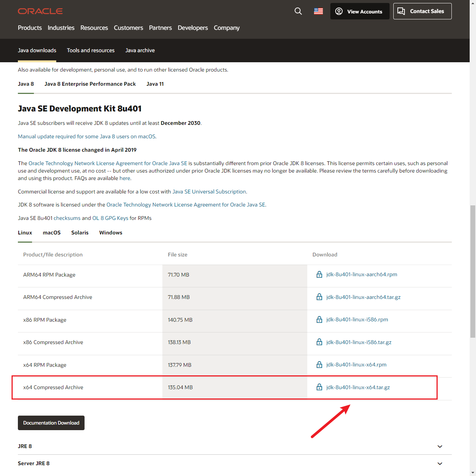Click the JRE 8 section heading
Screen dimensions: 476x476
coord(25,446)
